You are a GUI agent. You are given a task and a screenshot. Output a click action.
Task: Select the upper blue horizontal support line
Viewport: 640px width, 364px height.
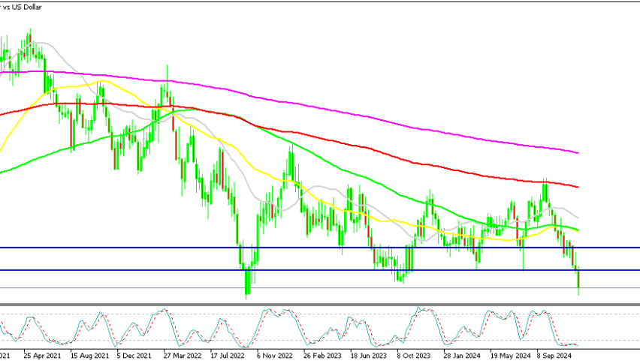(320, 248)
